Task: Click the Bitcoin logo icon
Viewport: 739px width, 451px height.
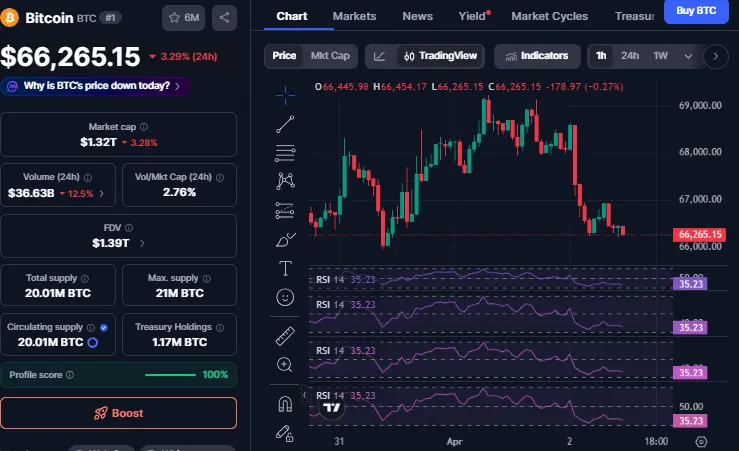Action: point(9,17)
